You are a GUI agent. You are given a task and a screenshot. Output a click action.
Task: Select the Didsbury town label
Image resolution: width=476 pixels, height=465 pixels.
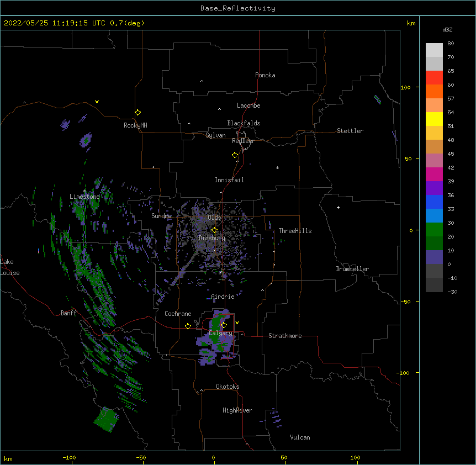click(212, 238)
